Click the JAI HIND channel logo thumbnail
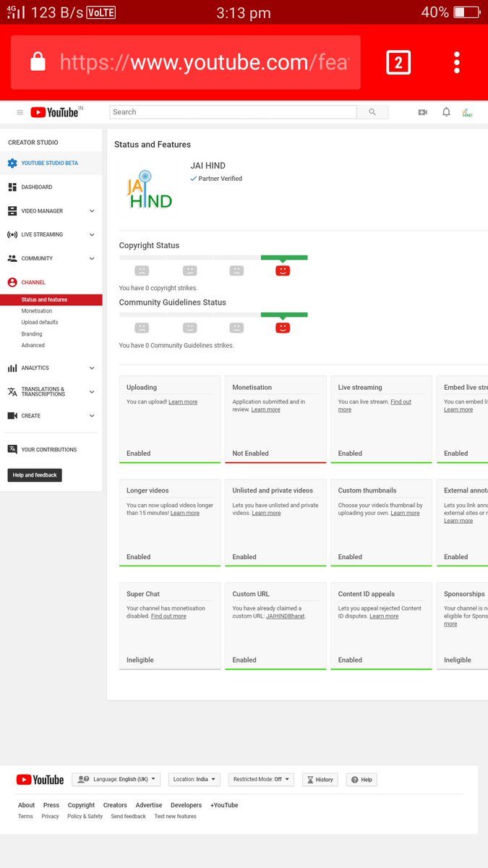 149,190
